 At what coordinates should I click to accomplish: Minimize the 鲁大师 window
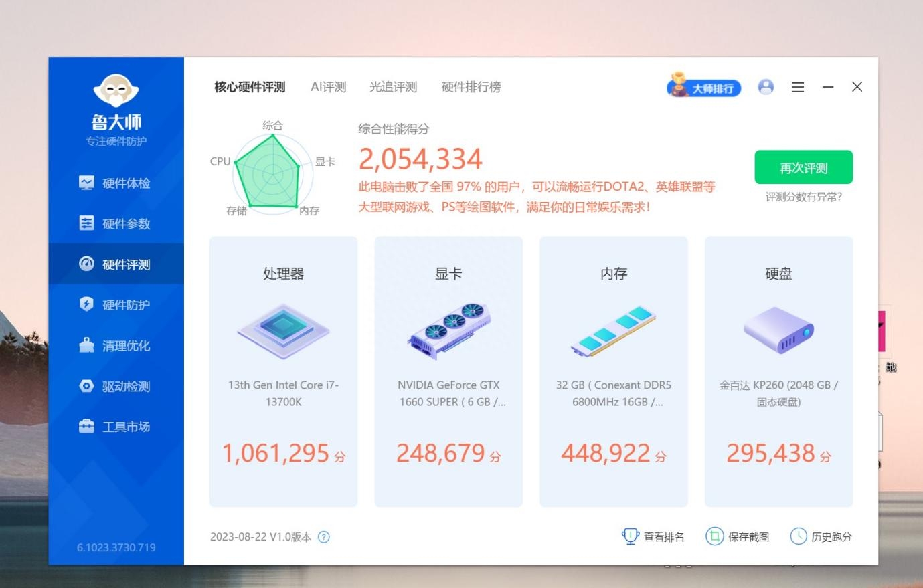pos(828,87)
